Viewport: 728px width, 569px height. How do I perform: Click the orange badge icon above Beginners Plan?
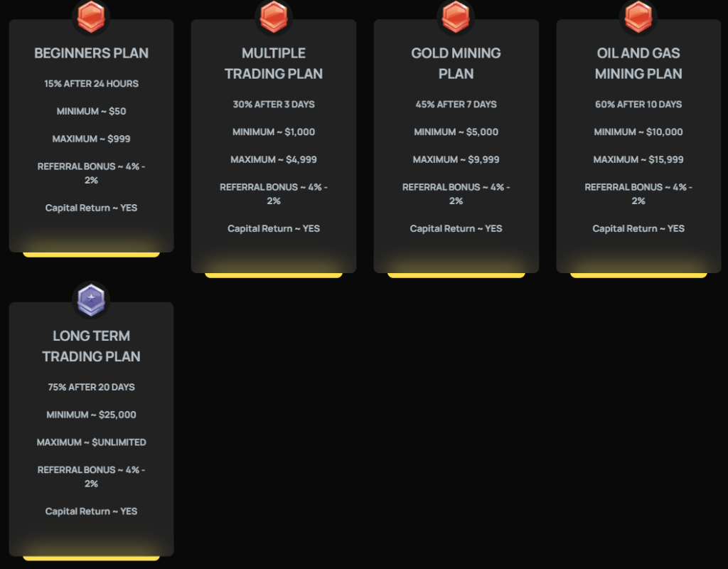coord(91,16)
